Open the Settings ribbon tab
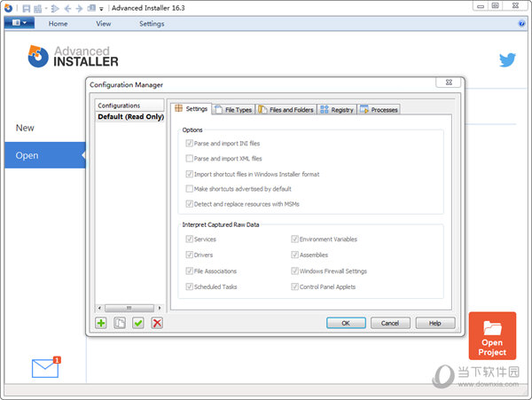 click(152, 24)
